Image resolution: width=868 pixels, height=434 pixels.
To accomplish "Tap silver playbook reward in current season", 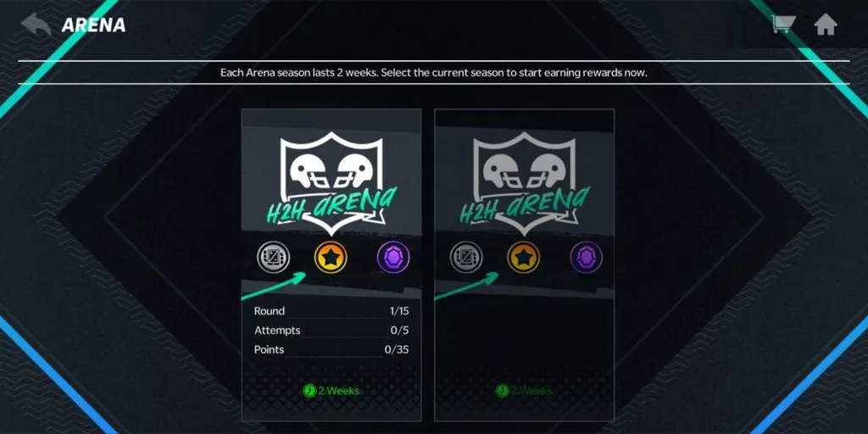I will pyautogui.click(x=274, y=258).
